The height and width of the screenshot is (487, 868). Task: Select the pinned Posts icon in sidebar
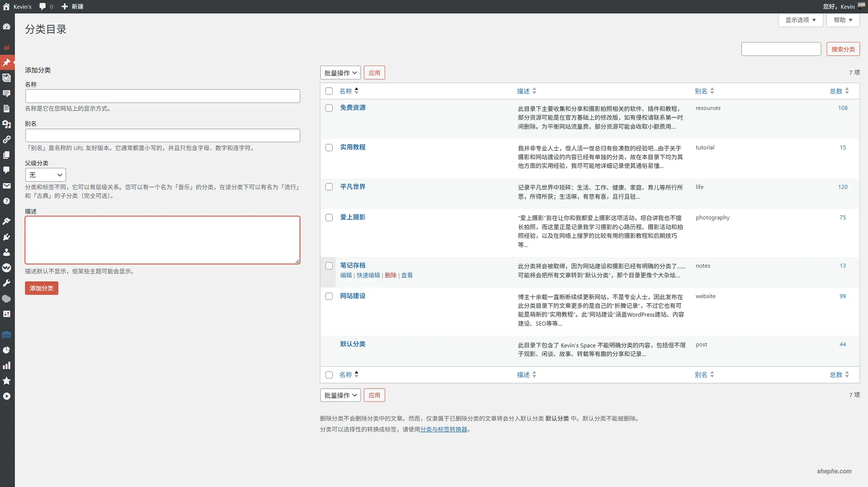(7, 62)
